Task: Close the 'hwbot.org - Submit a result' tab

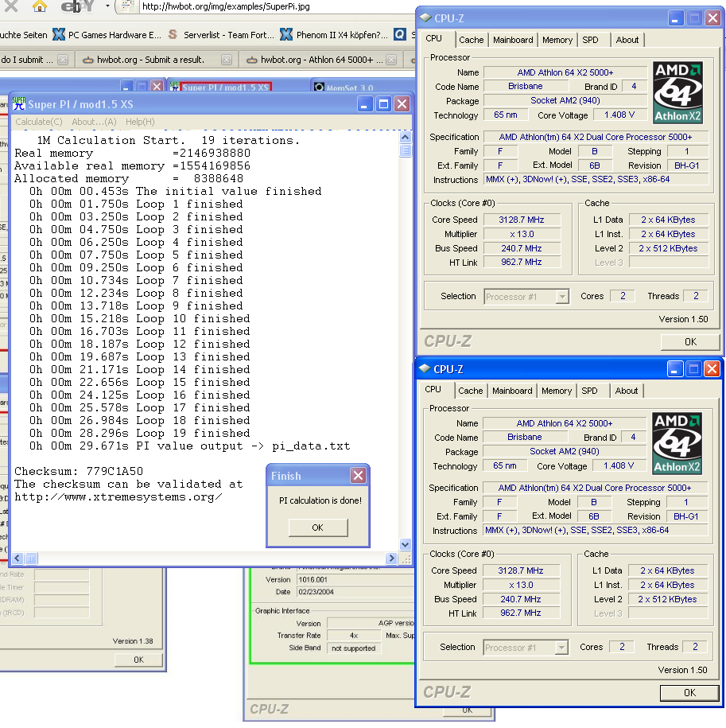Action: (x=227, y=60)
